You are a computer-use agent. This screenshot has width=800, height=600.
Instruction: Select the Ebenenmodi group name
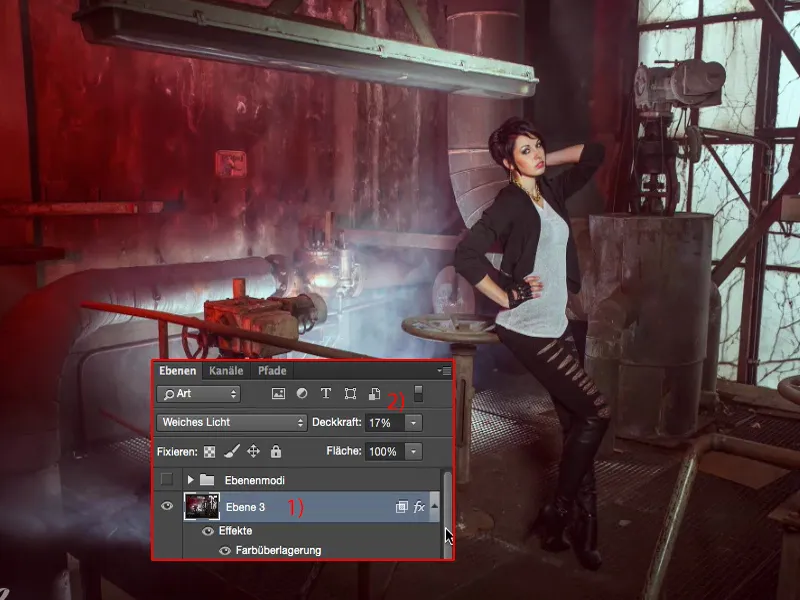(255, 480)
